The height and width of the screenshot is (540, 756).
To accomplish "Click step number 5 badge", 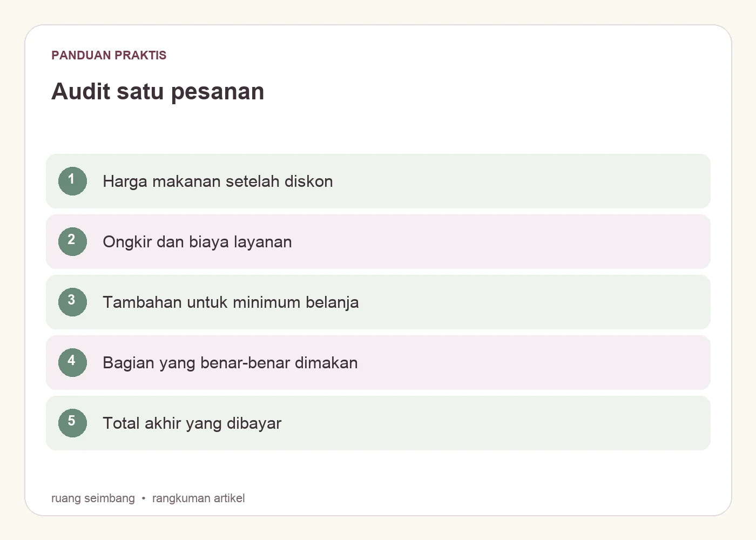I will pyautogui.click(x=72, y=423).
